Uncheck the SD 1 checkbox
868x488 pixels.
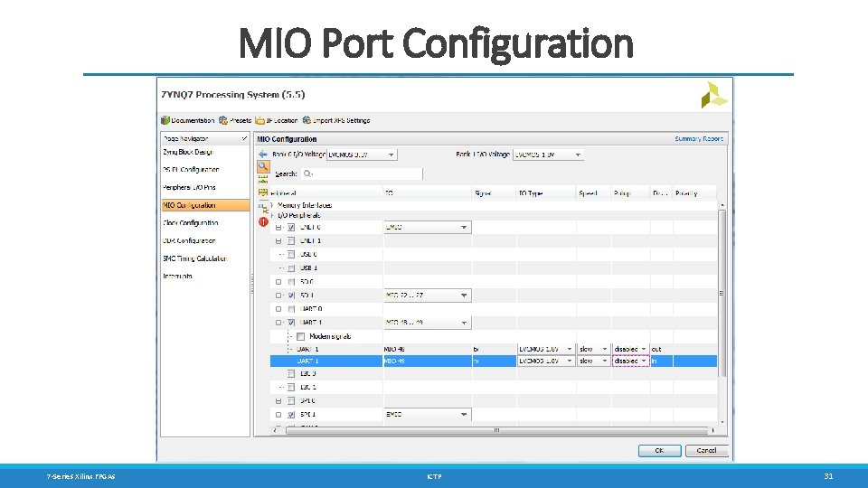[291, 296]
